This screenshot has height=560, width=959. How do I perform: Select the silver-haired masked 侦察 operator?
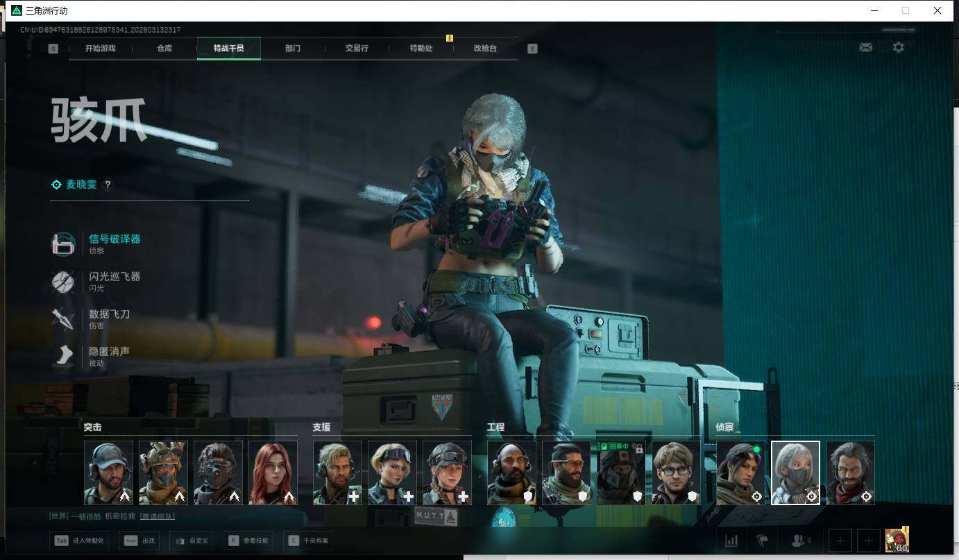[x=795, y=473]
